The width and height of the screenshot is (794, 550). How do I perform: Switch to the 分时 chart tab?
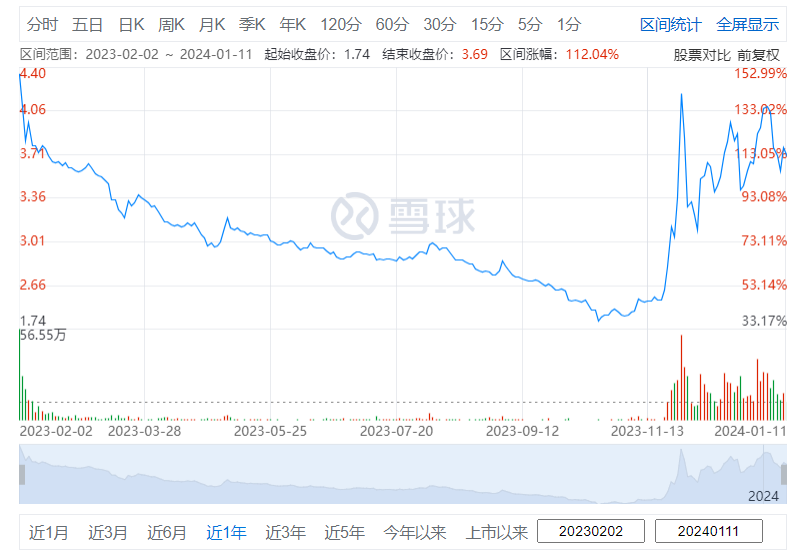[42, 24]
